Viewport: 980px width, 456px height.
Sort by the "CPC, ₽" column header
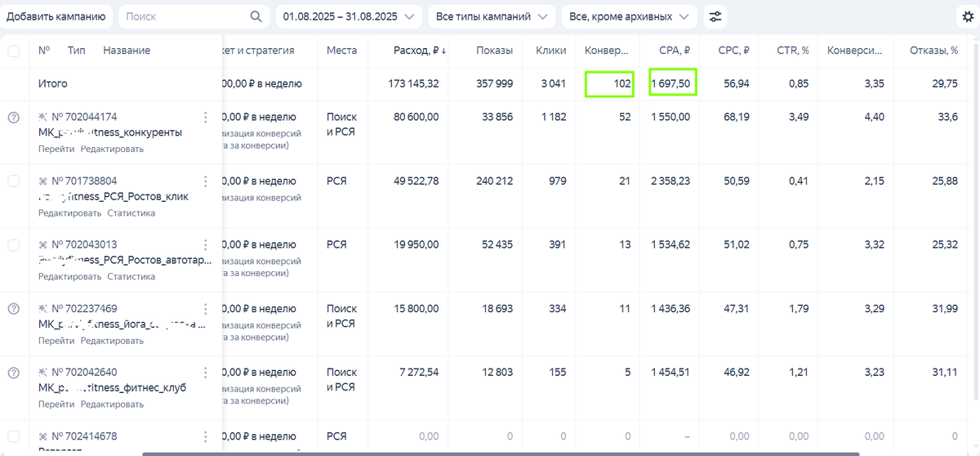coord(734,51)
